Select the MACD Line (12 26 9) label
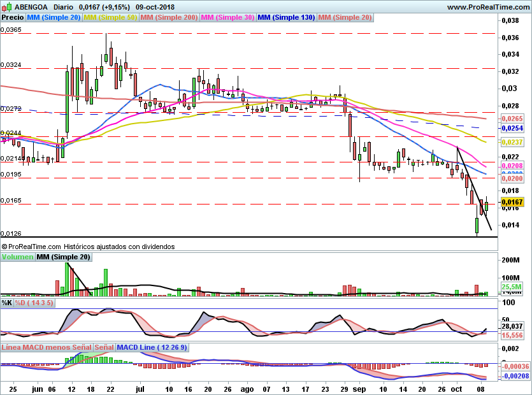The width and height of the screenshot is (532, 395). [x=152, y=347]
